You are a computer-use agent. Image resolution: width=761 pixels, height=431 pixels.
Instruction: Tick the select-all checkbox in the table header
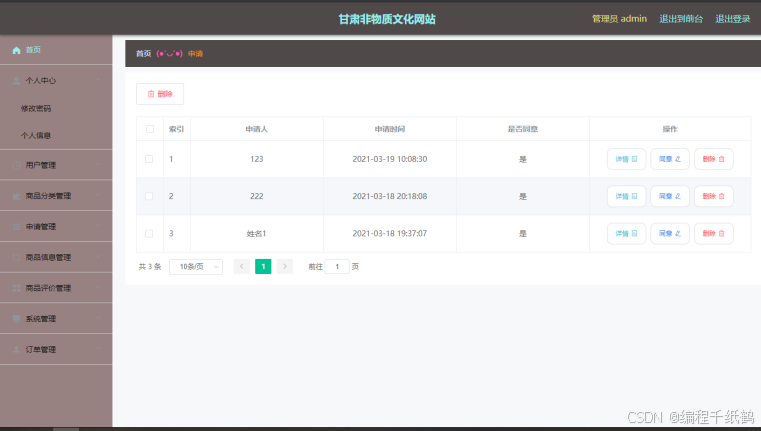click(150, 129)
